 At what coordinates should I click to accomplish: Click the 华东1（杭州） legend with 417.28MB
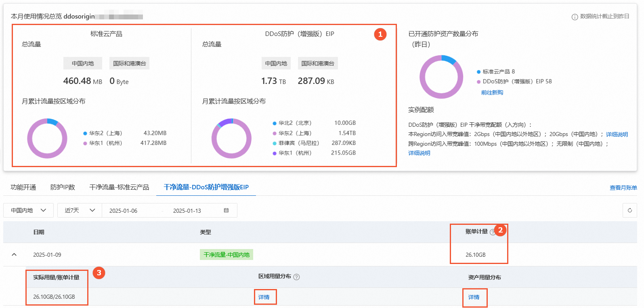coord(103,143)
